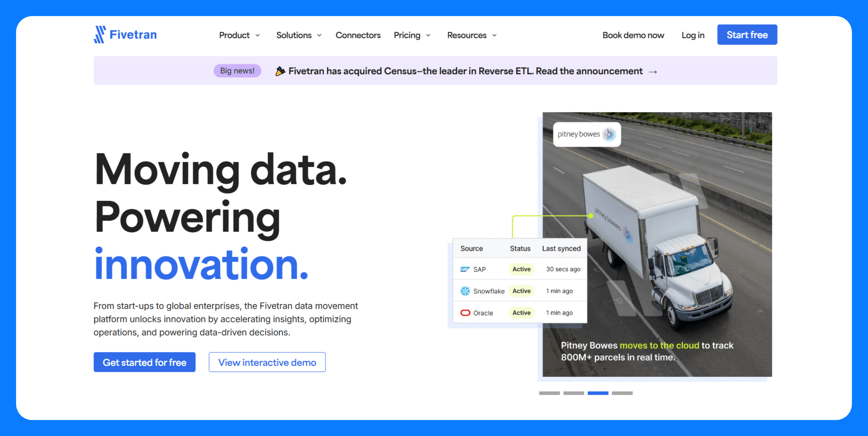Select the first carousel slide indicator
This screenshot has width=868, height=436.
click(549, 393)
